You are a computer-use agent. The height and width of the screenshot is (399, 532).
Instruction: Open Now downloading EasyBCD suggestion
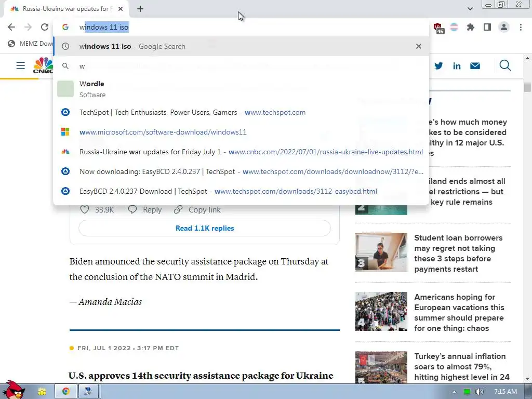(x=241, y=171)
